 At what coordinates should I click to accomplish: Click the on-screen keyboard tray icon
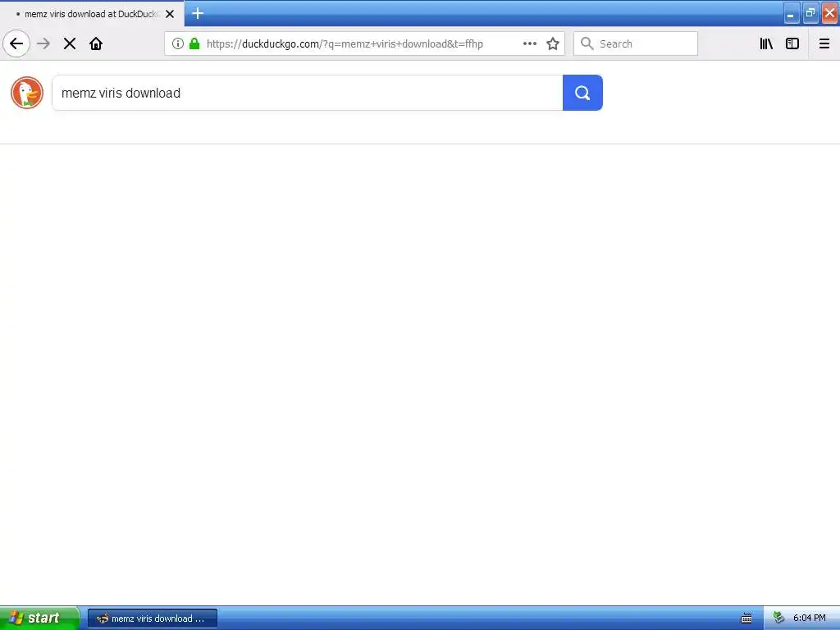746,619
